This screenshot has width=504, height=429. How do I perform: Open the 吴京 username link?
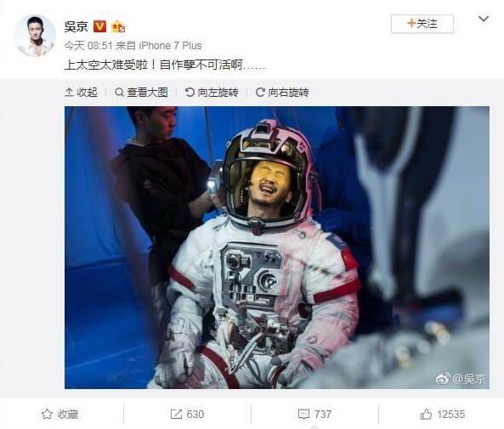pos(76,26)
